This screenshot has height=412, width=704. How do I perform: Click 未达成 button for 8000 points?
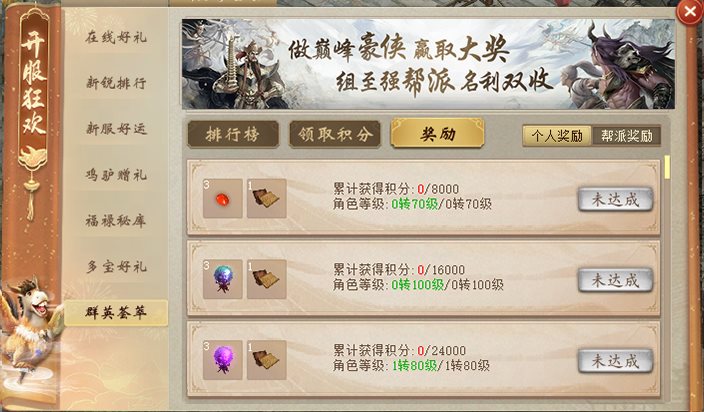click(615, 200)
